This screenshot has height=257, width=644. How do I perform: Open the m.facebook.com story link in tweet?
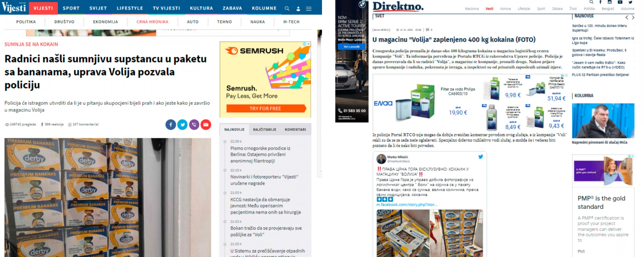coord(407,205)
